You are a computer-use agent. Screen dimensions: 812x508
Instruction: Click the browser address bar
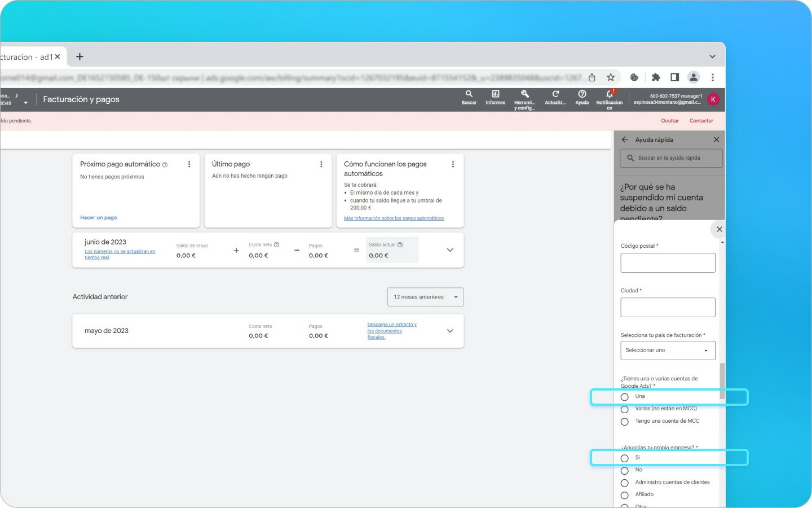click(293, 77)
